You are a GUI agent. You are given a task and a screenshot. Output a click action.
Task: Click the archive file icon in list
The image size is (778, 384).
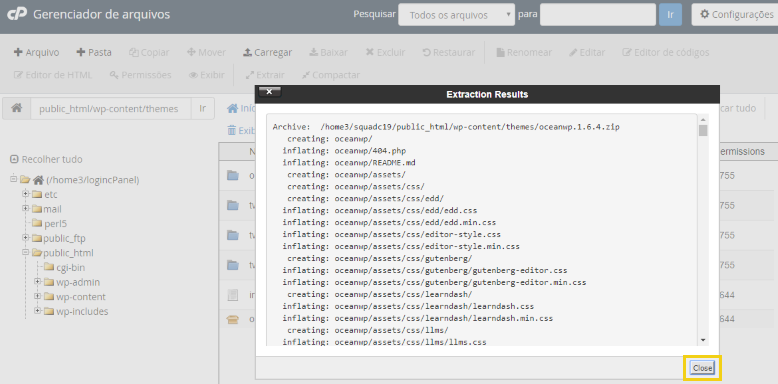click(232, 320)
